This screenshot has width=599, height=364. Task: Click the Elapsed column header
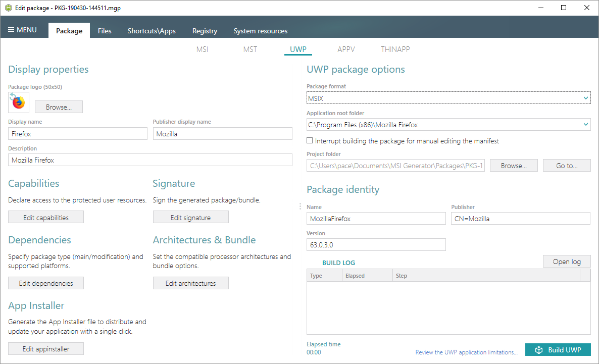[367, 275]
